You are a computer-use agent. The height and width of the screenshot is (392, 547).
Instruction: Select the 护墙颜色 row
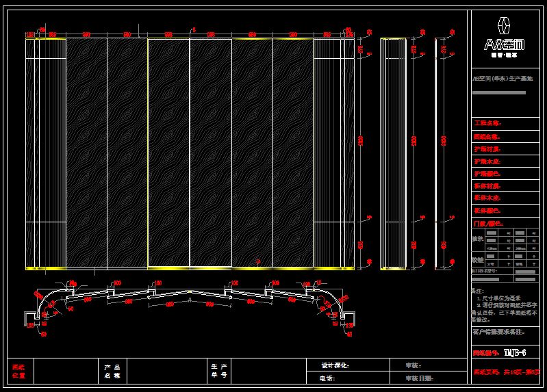[487, 174]
